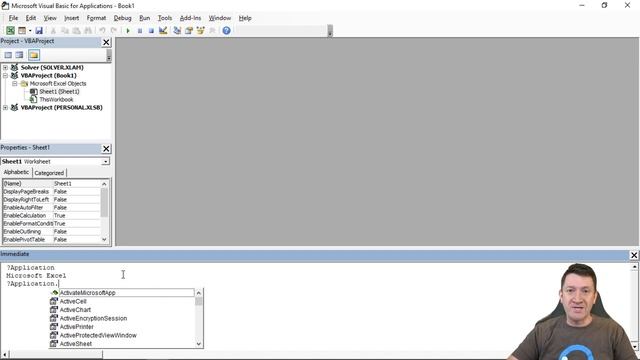The width and height of the screenshot is (640, 360).
Task: Click the View Microsoft Excel toolbar icon
Action: tap(10, 31)
